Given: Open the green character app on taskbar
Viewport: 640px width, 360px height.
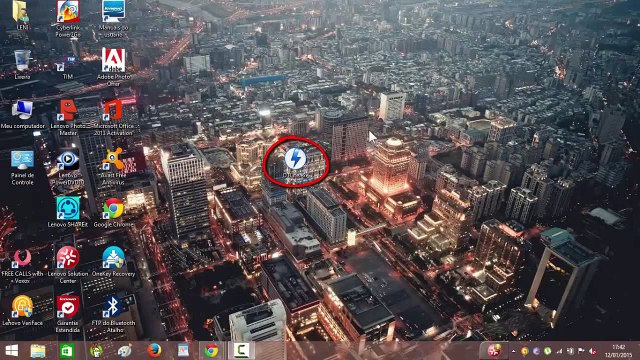Looking at the screenshot, I should coord(96,351).
